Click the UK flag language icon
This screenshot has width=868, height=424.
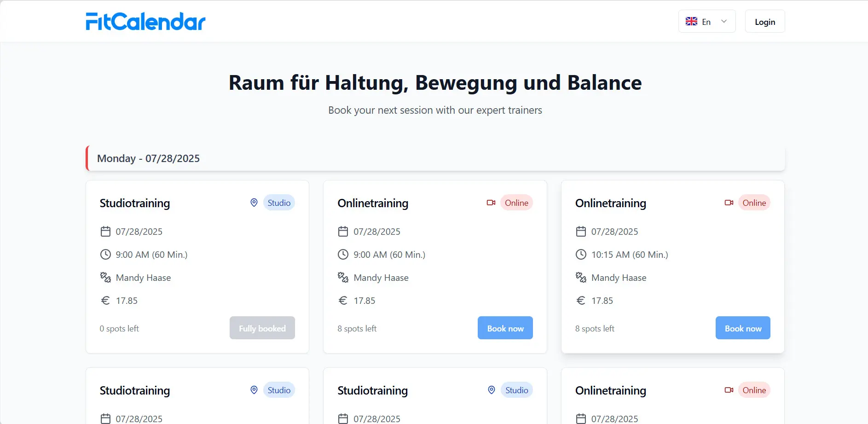(x=691, y=22)
